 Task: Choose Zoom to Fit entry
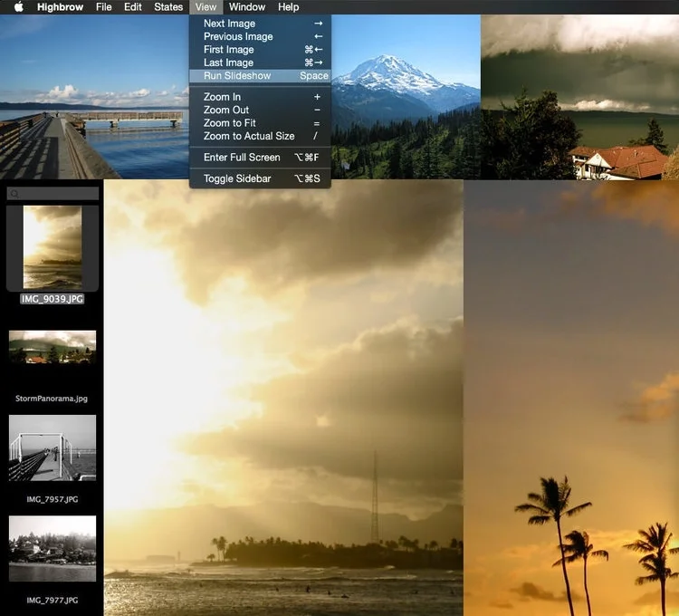tap(260, 123)
